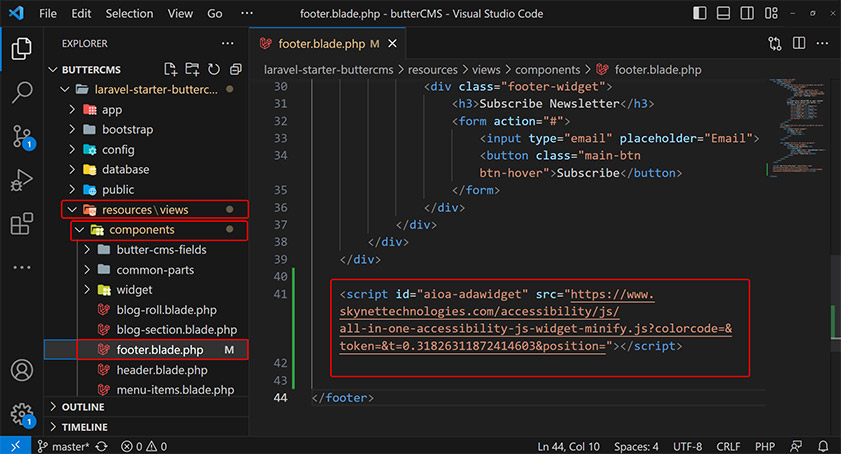Click the master branch in status bar
The width and height of the screenshot is (841, 454).
pos(63,446)
